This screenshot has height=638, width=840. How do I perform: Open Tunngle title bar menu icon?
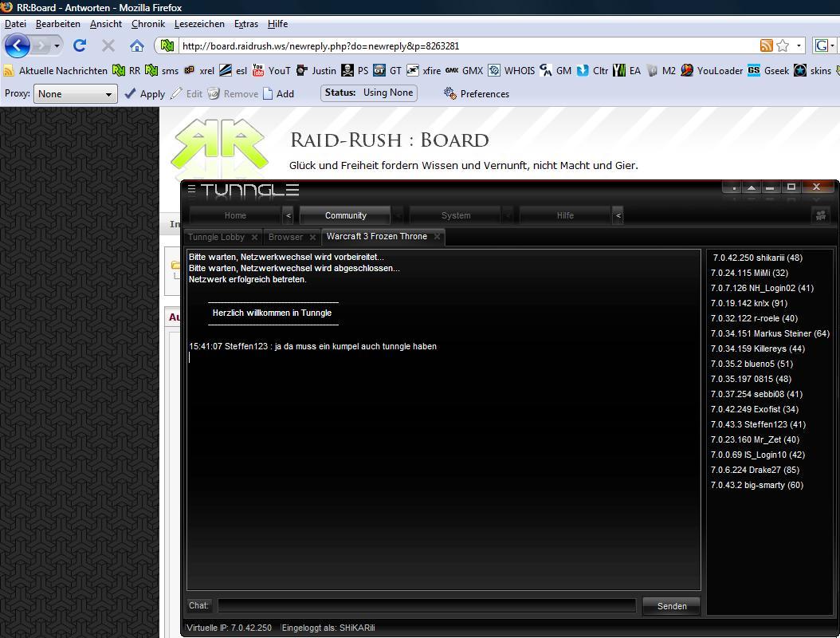(191, 189)
